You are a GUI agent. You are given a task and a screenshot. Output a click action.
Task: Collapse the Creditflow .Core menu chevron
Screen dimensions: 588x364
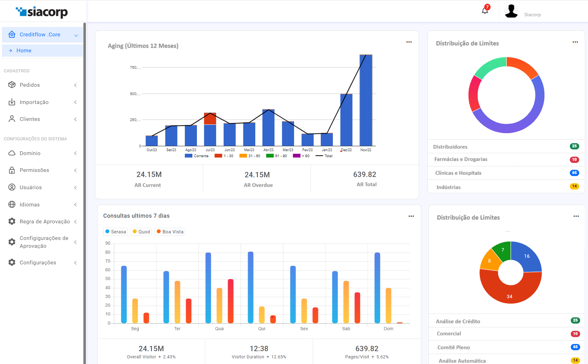tap(76, 35)
